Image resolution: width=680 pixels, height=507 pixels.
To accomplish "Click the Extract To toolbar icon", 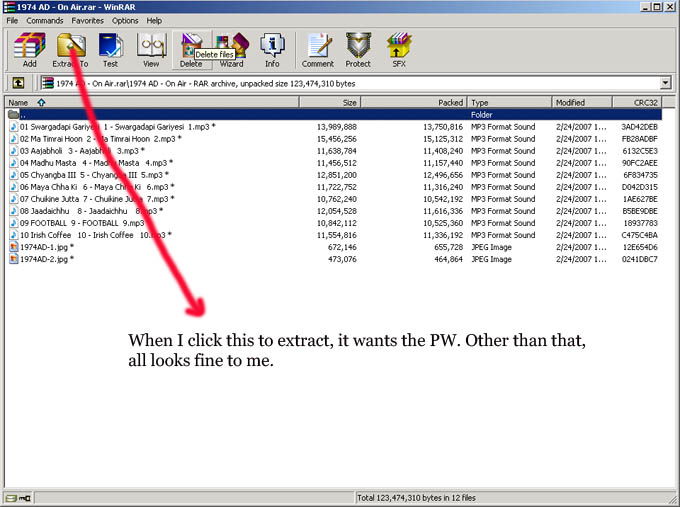I will [x=70, y=49].
